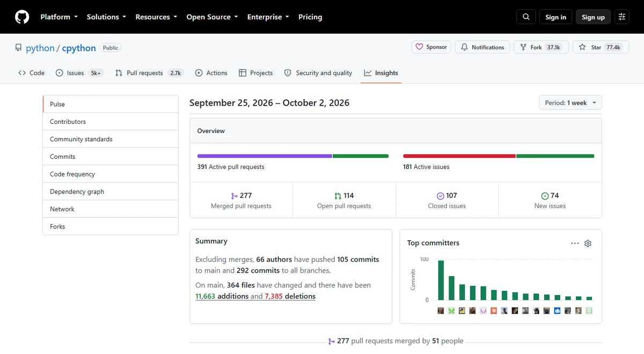
Task: Open the search magnifier icon
Action: coord(526,17)
